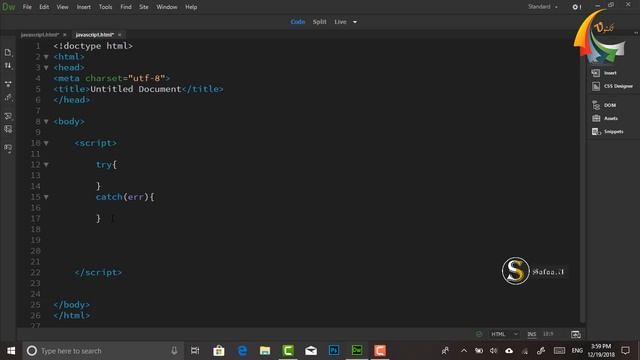Click File Management arrows icon

8,66
